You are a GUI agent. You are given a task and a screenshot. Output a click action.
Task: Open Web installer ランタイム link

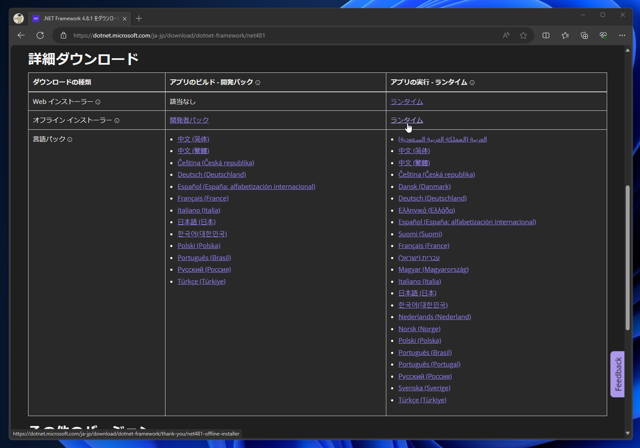coord(407,101)
